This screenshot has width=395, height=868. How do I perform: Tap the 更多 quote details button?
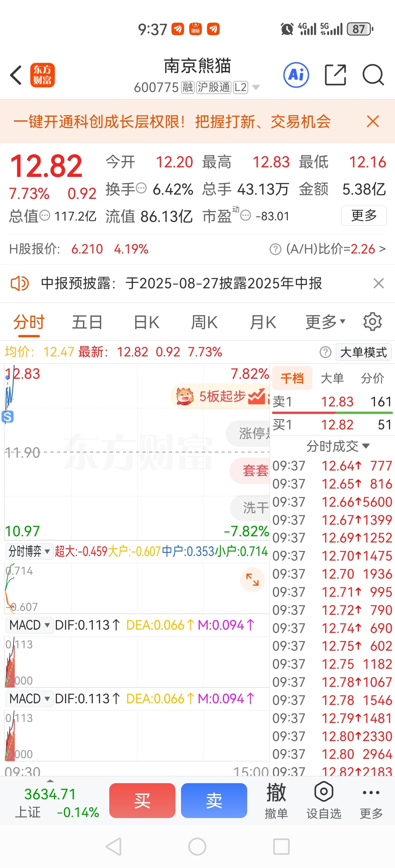364,216
